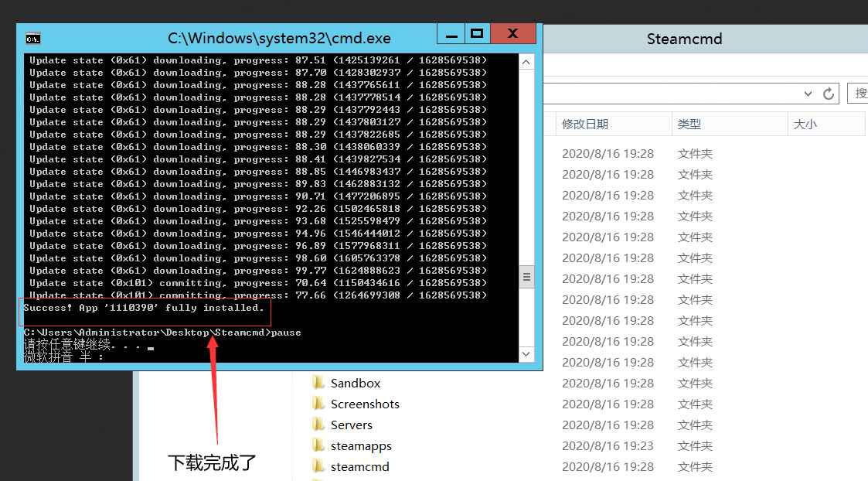The image size is (868, 481).
Task: Click the Sandbox folder name
Action: (x=356, y=383)
